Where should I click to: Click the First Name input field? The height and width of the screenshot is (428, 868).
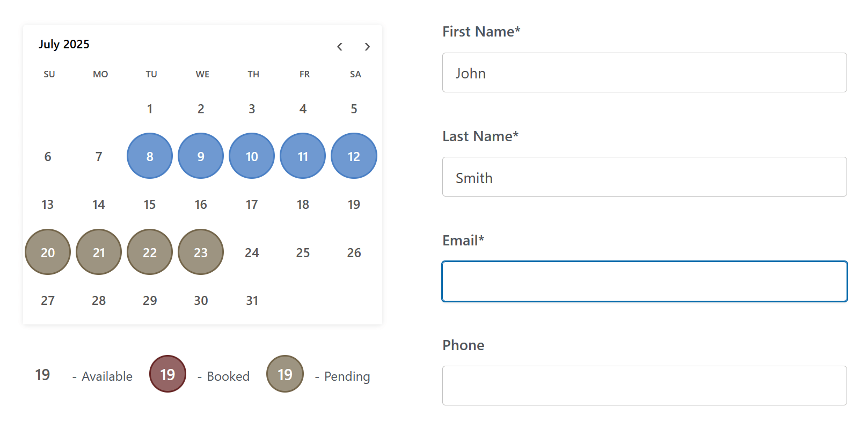[644, 72]
